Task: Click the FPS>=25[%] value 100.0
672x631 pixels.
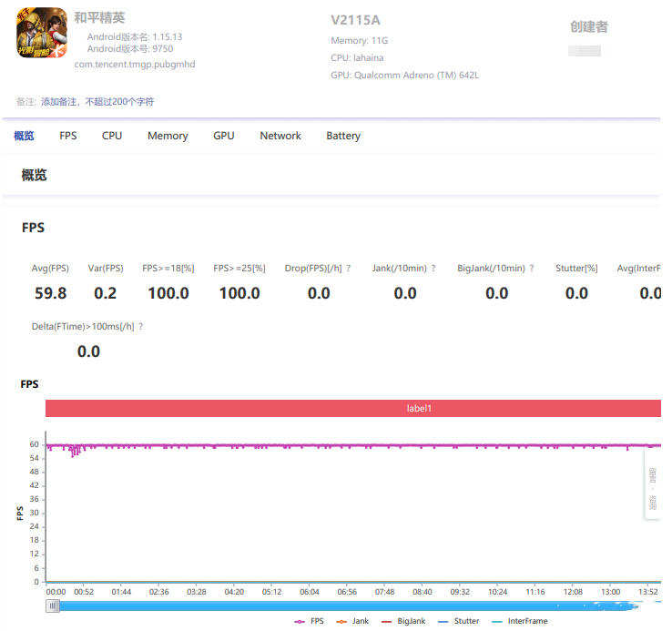Action: tap(239, 293)
